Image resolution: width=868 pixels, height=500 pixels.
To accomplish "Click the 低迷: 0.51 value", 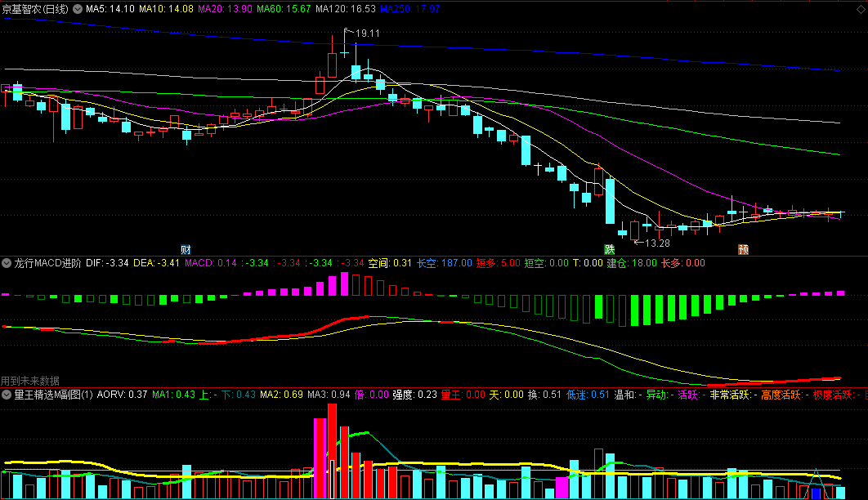I will tap(588, 395).
